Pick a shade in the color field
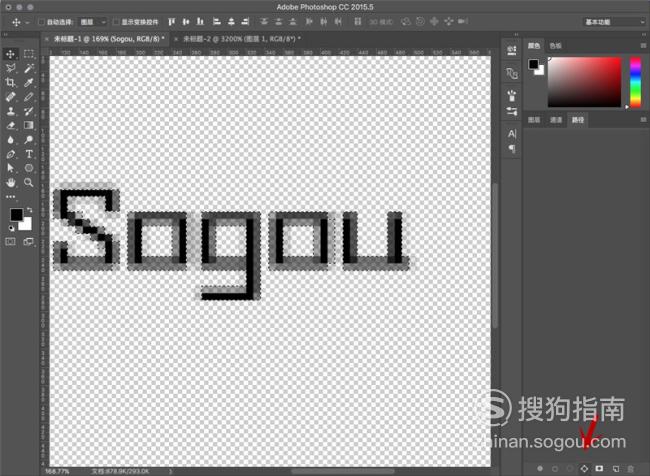650x476 pixels. coord(585,82)
